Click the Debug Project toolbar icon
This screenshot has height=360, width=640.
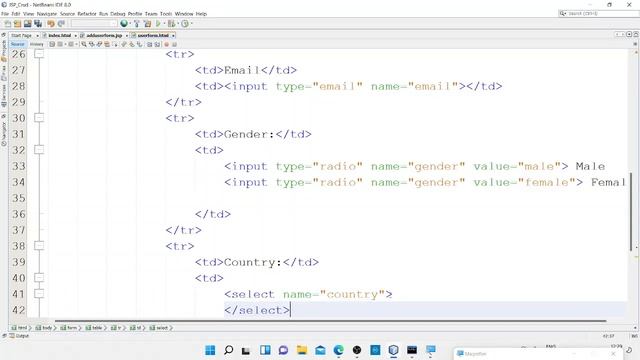pyautogui.click(x=171, y=24)
